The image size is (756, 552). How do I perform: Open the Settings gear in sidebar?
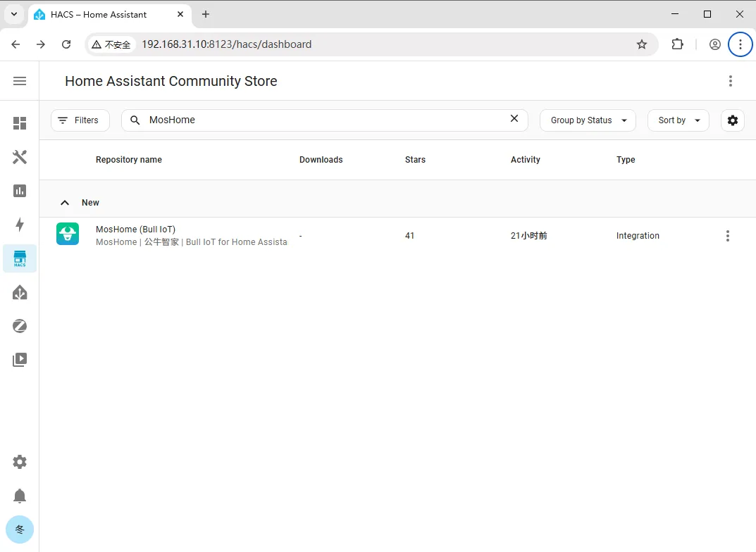20,462
